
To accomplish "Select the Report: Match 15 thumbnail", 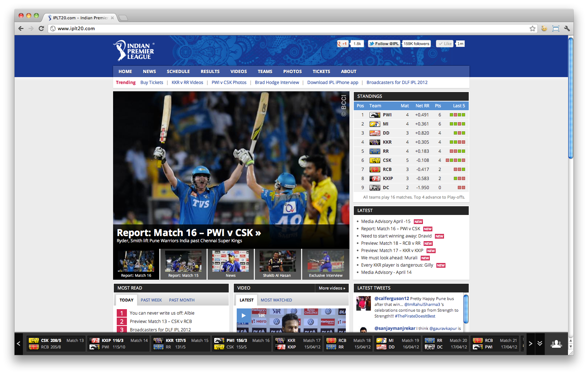I will (x=183, y=264).
